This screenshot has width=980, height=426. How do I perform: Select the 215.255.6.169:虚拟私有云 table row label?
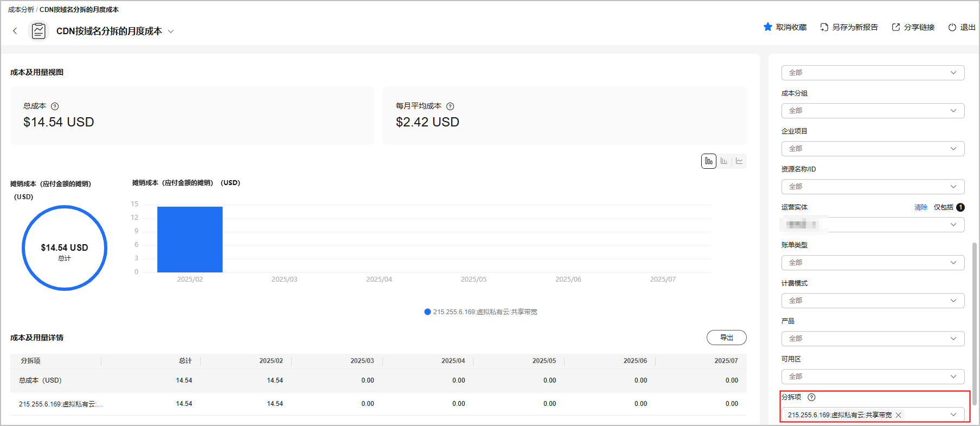61,404
